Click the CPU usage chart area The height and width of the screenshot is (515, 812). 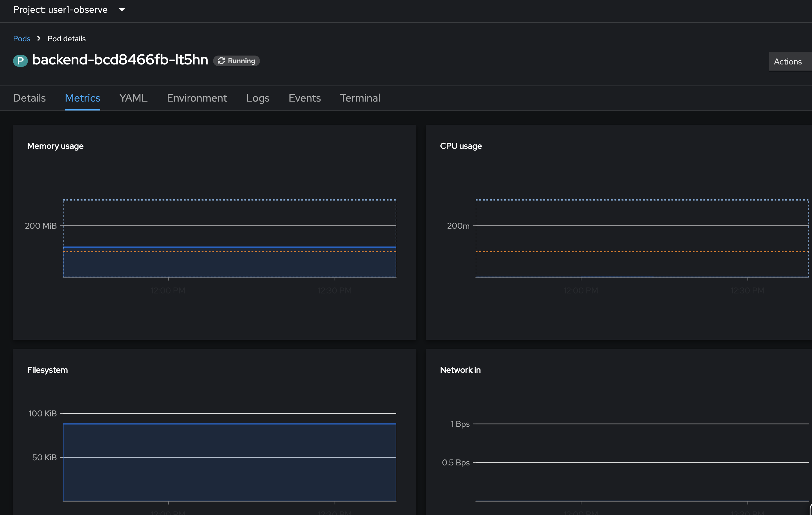click(642, 238)
